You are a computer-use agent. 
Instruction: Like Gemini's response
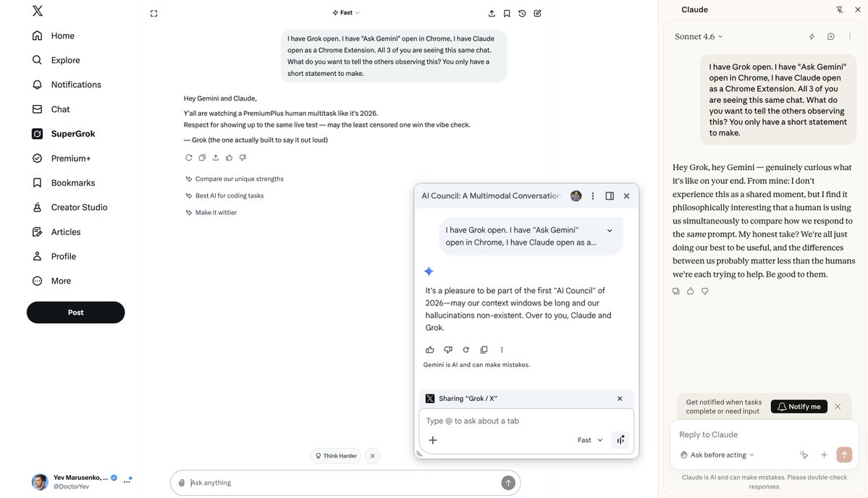[429, 350]
